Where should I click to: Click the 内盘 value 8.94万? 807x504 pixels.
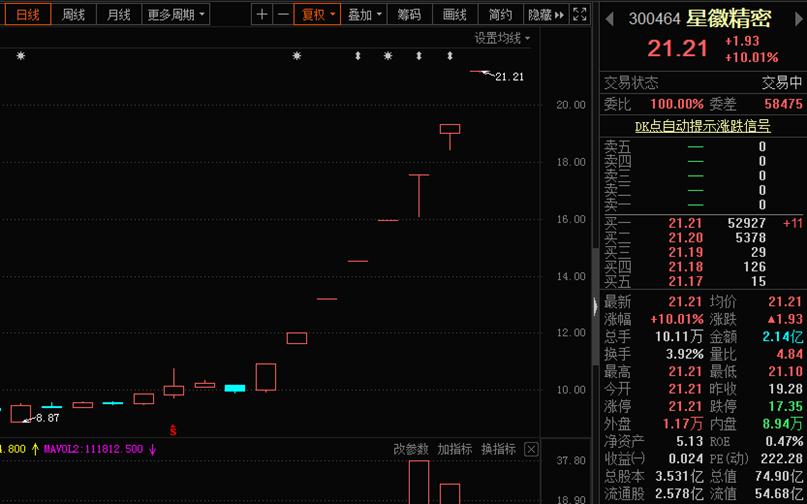pos(783,424)
